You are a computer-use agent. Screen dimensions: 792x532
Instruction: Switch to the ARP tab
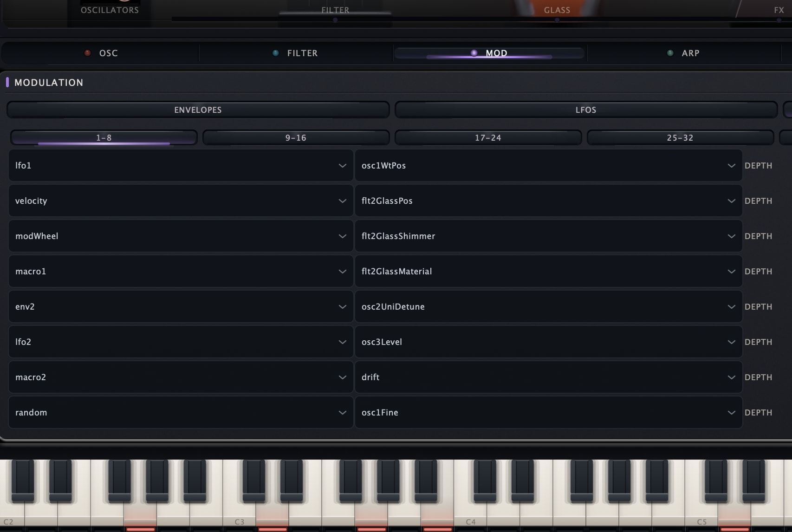[683, 53]
